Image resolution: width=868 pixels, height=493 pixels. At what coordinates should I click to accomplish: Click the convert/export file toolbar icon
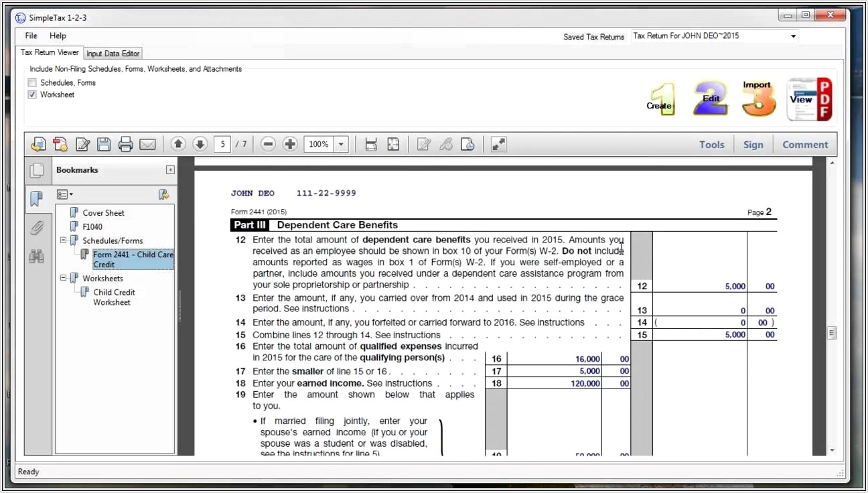click(39, 144)
